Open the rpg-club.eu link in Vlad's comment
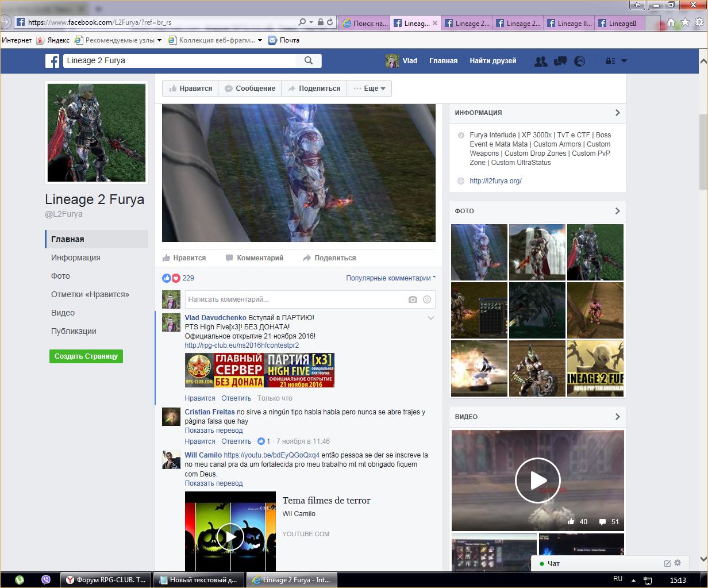Image resolution: width=708 pixels, height=588 pixels. (242, 345)
